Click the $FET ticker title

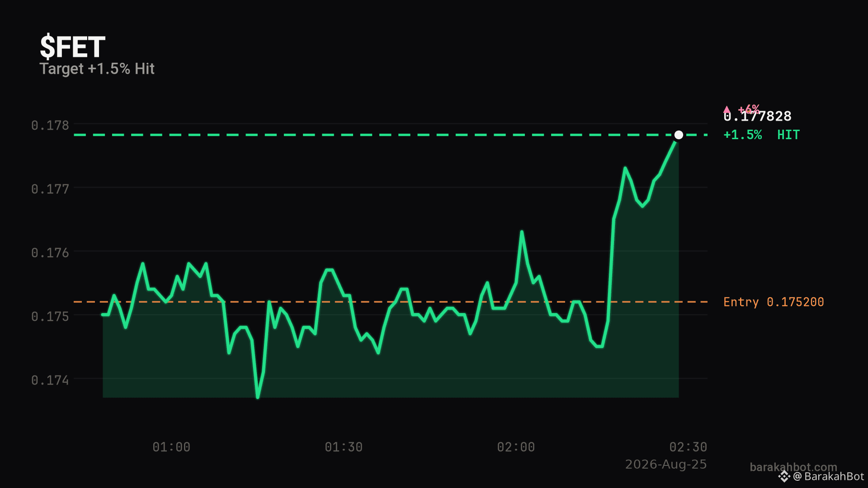coord(73,47)
